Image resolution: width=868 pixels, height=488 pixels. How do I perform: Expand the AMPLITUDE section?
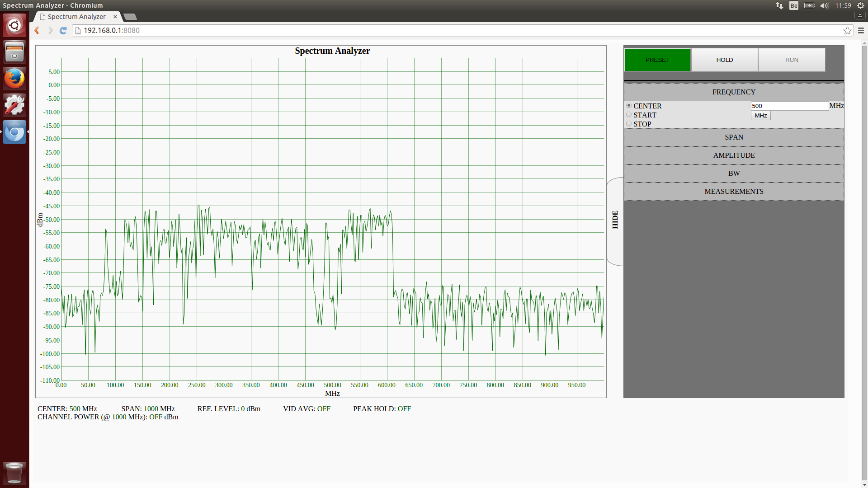coord(734,155)
